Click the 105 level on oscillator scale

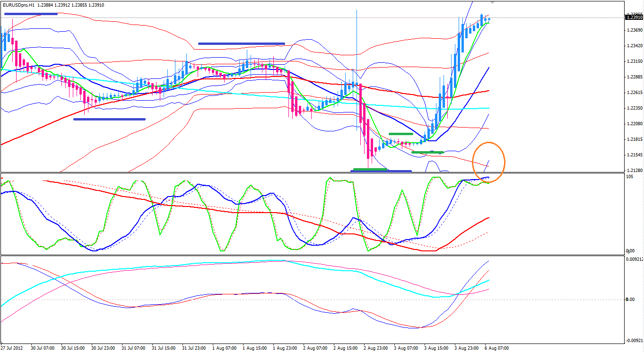click(629, 177)
